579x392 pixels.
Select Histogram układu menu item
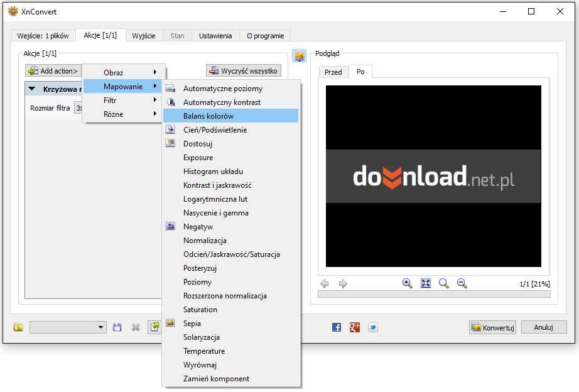[x=231, y=171]
